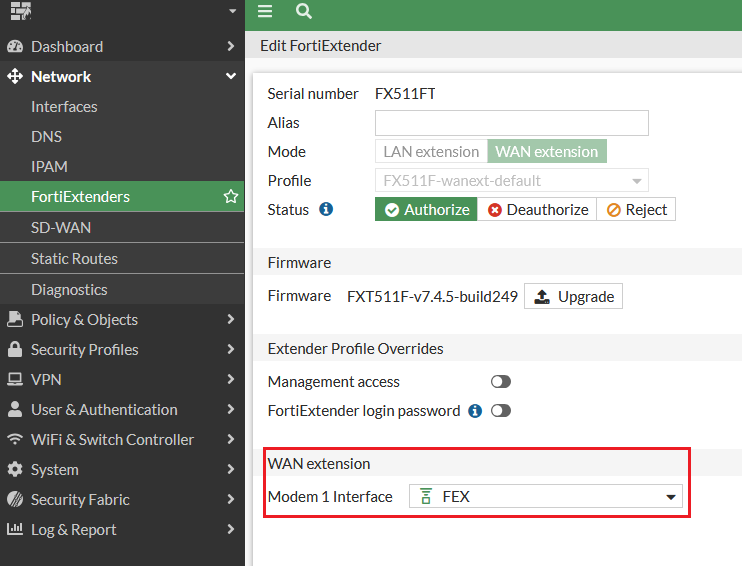Image resolution: width=742 pixels, height=566 pixels.
Task: Expand the Policy & Objects menu
Action: point(122,320)
